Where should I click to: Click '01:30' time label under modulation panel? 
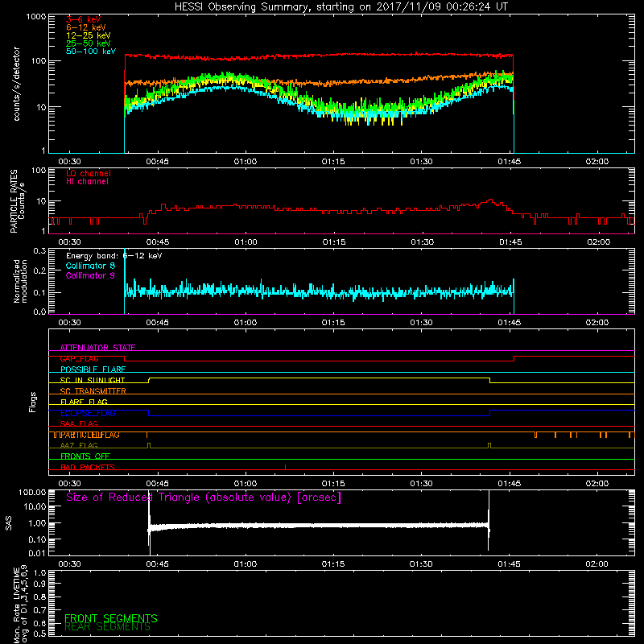coord(421,323)
